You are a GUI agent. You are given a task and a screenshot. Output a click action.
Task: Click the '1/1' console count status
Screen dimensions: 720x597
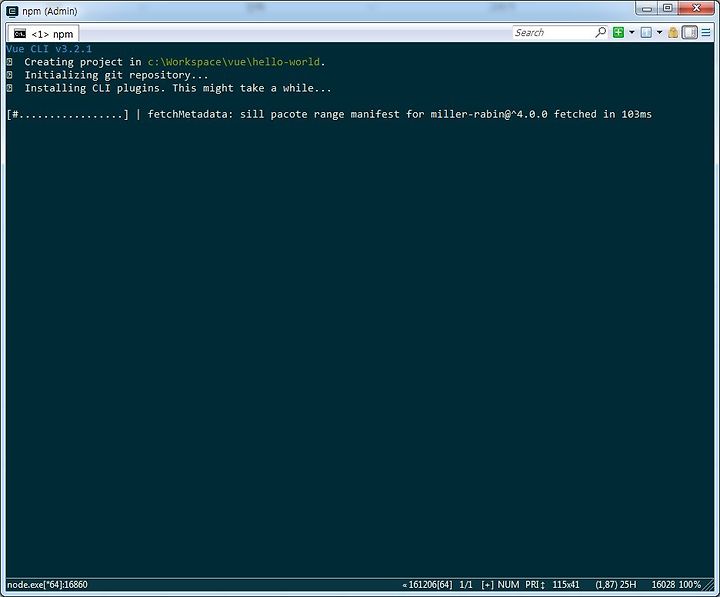tap(466, 585)
